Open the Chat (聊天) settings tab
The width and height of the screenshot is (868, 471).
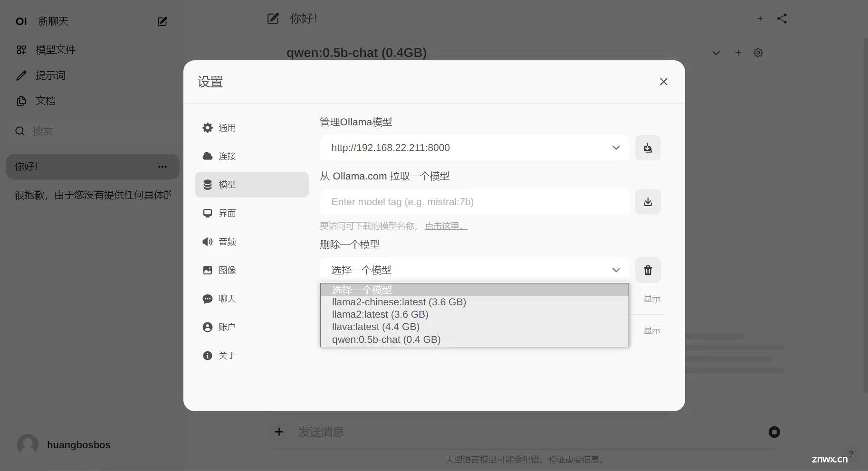coord(252,299)
